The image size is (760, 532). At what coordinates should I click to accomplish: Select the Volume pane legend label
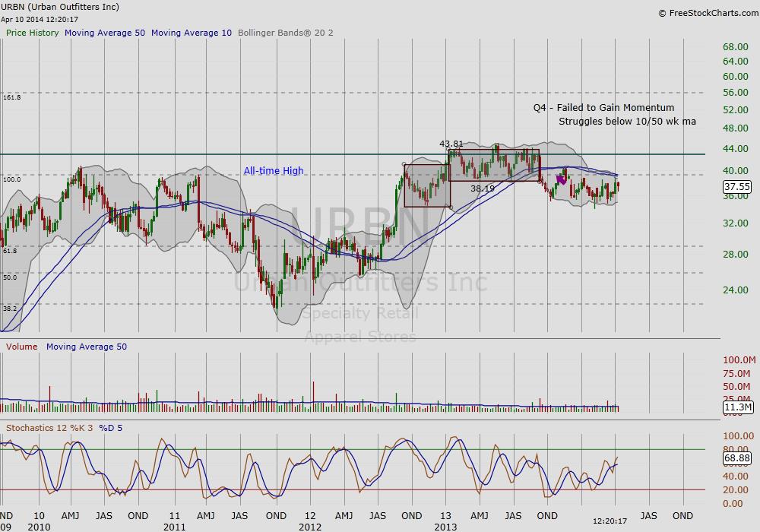pos(22,347)
